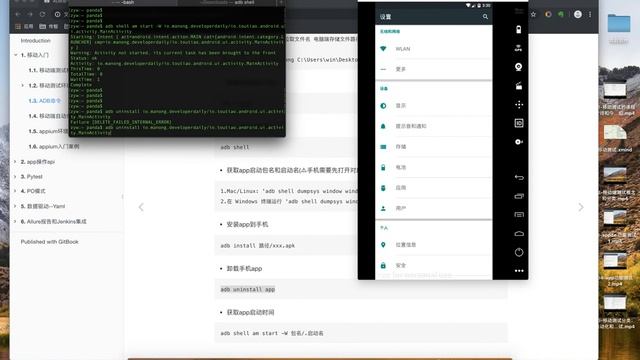Click the '卸载手机app' bullet text

[x=244, y=268]
